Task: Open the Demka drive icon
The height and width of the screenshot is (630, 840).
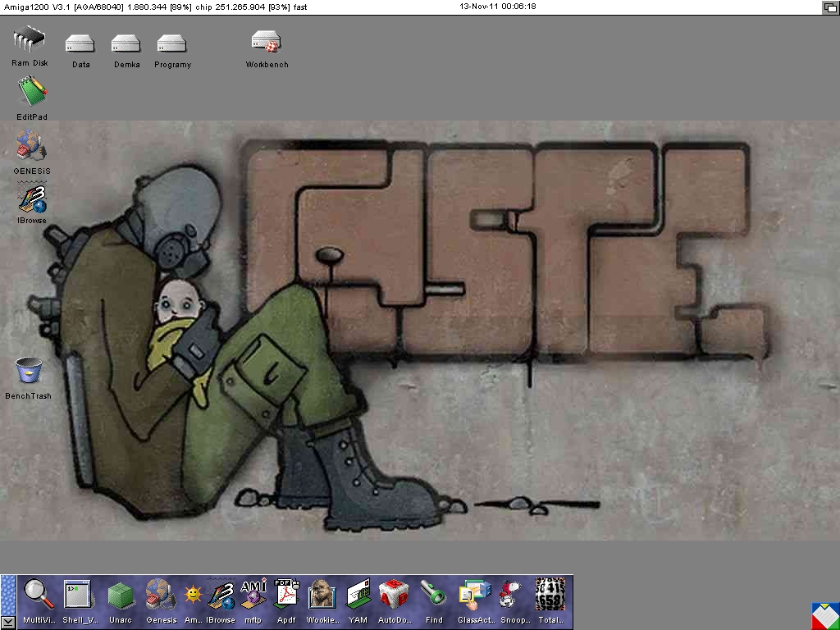Action: [126, 43]
